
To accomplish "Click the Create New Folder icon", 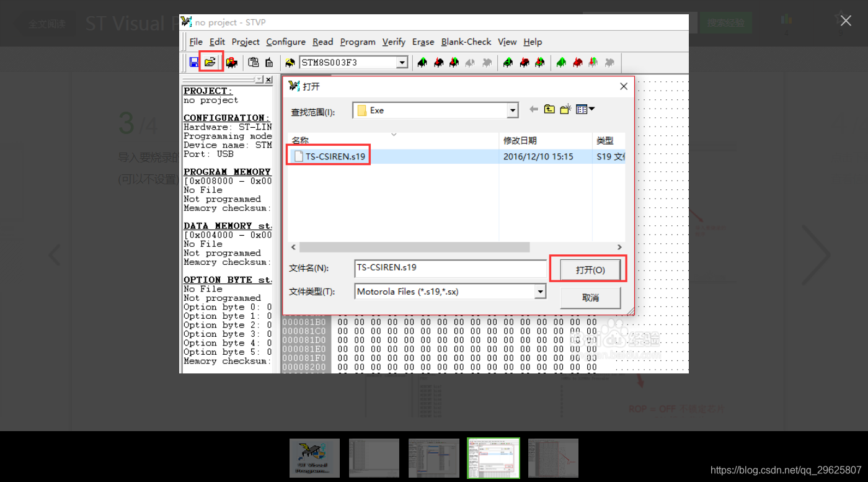I will tap(565, 109).
